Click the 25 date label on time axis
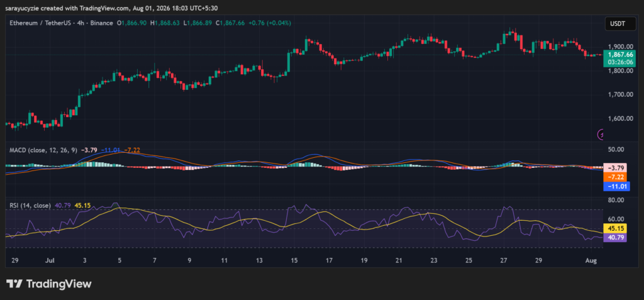 point(469,260)
